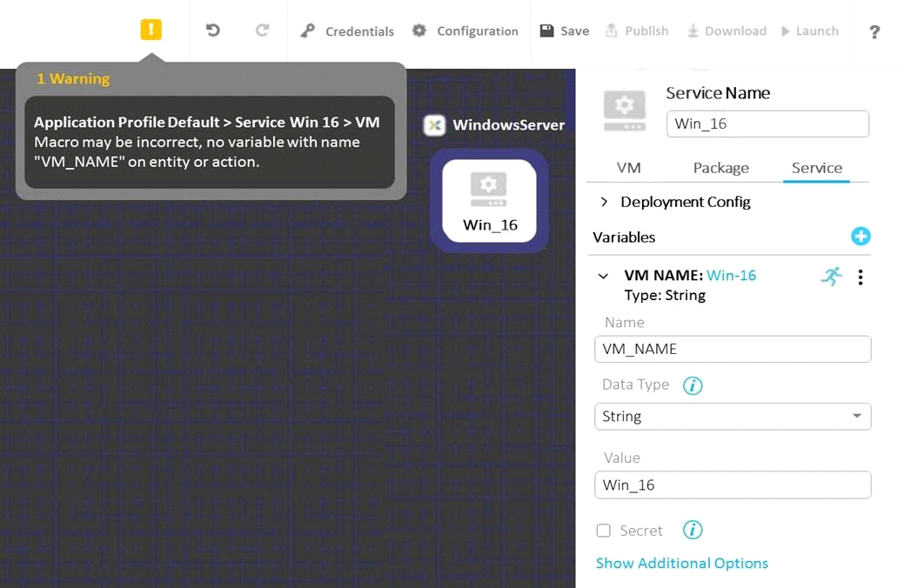Add a variable with the plus icon

[x=860, y=237]
